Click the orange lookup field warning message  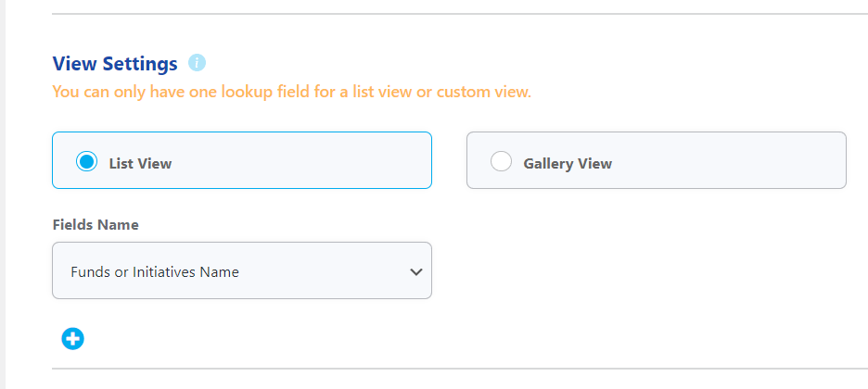[x=292, y=92]
